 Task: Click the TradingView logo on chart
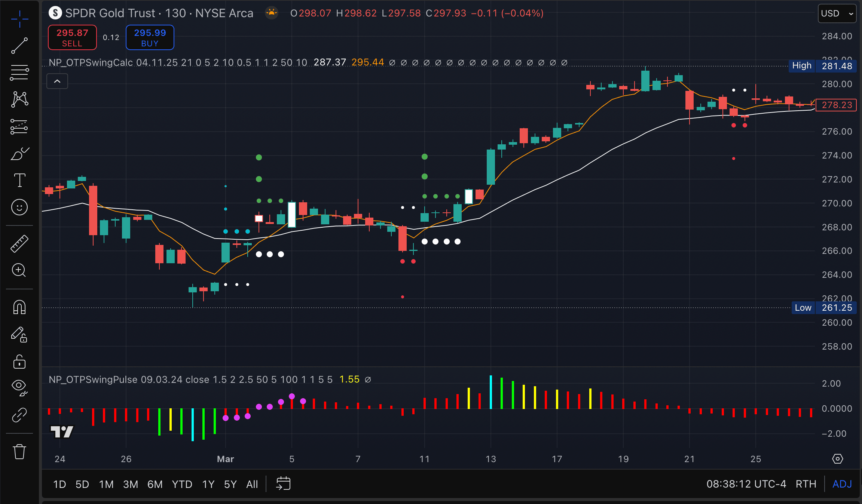click(x=62, y=432)
